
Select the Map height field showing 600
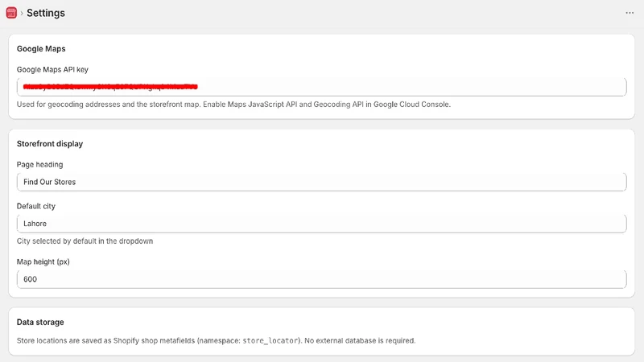[321, 279]
